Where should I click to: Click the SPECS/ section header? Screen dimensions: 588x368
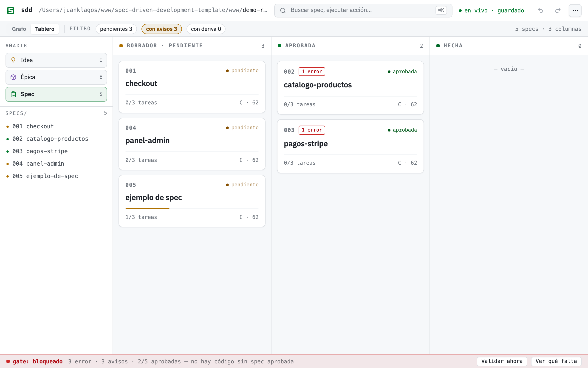point(16,113)
